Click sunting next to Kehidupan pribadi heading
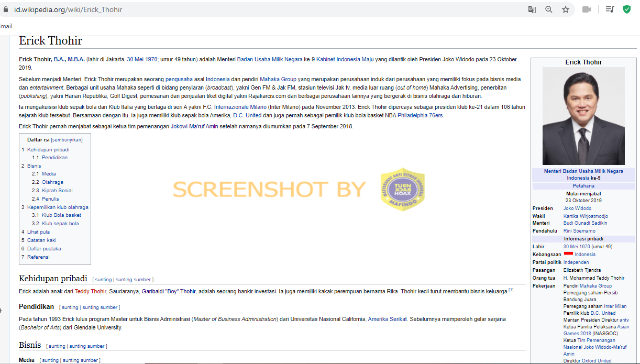Screen dimensions: 640x364 [x=103, y=279]
